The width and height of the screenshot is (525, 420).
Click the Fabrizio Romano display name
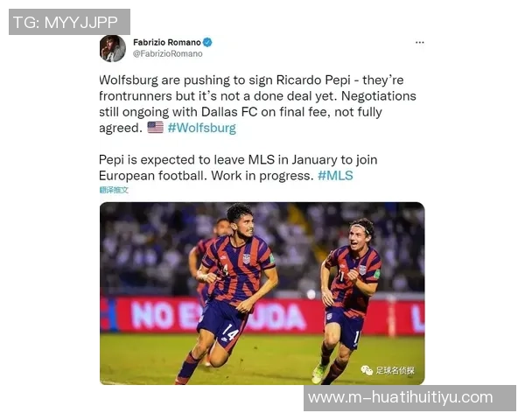click(x=167, y=43)
